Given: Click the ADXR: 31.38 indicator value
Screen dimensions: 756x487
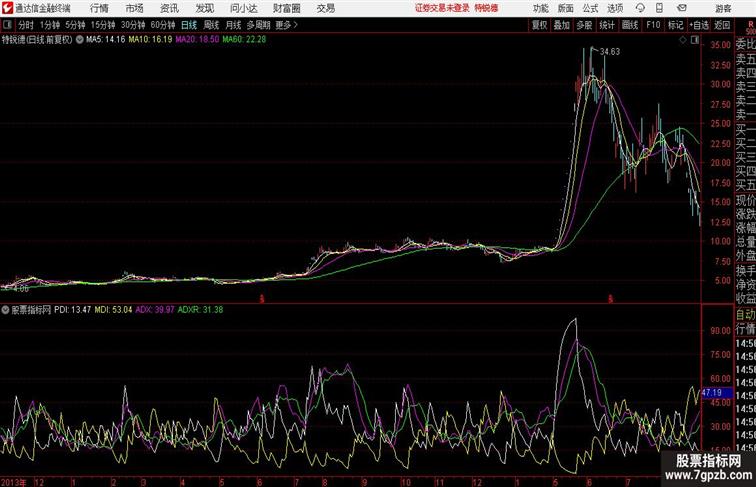Looking at the screenshot, I should tap(200, 310).
